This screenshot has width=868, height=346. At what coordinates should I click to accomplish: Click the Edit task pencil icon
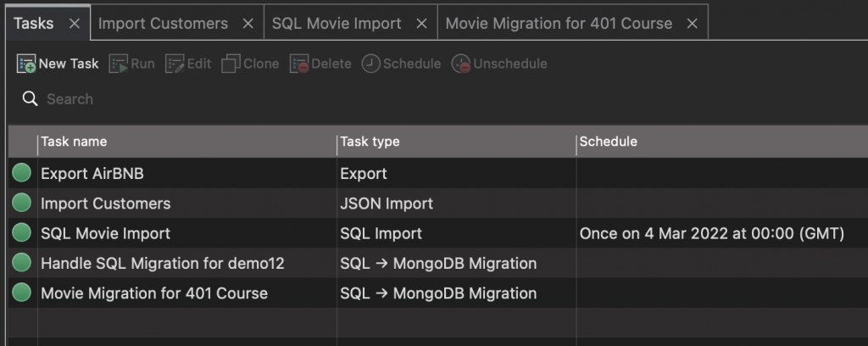(x=175, y=64)
